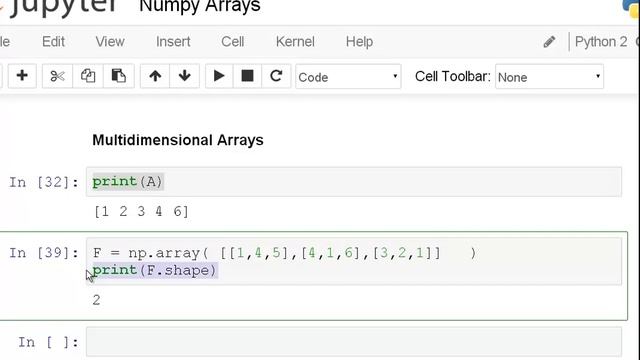
Task: Copy selected cells icon
Action: tap(88, 76)
